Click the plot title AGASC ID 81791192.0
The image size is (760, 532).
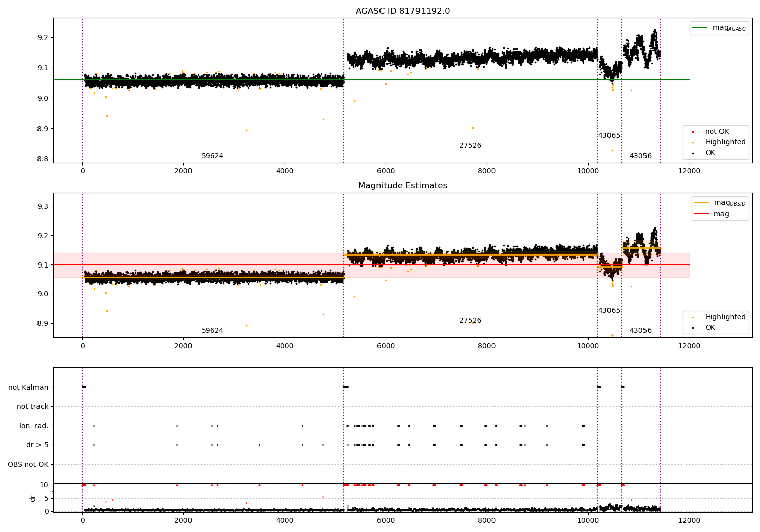(402, 11)
